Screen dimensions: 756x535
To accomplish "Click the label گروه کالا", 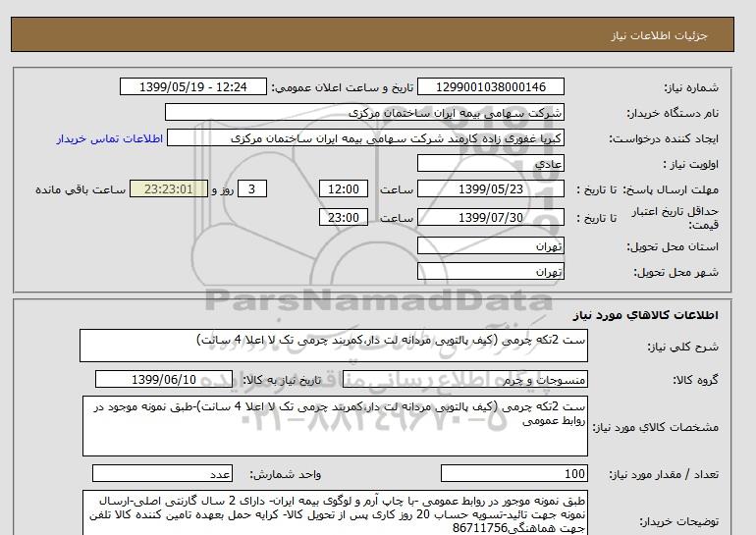I will click(x=696, y=380).
